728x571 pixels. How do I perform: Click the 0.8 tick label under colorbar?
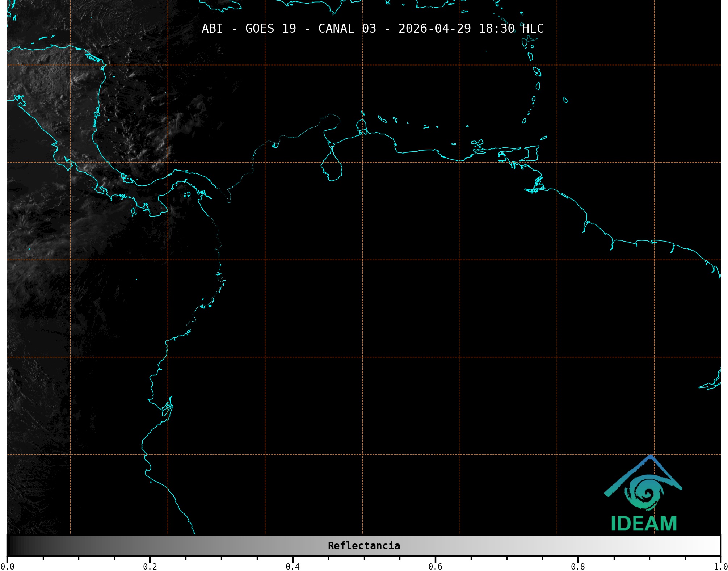(x=578, y=566)
